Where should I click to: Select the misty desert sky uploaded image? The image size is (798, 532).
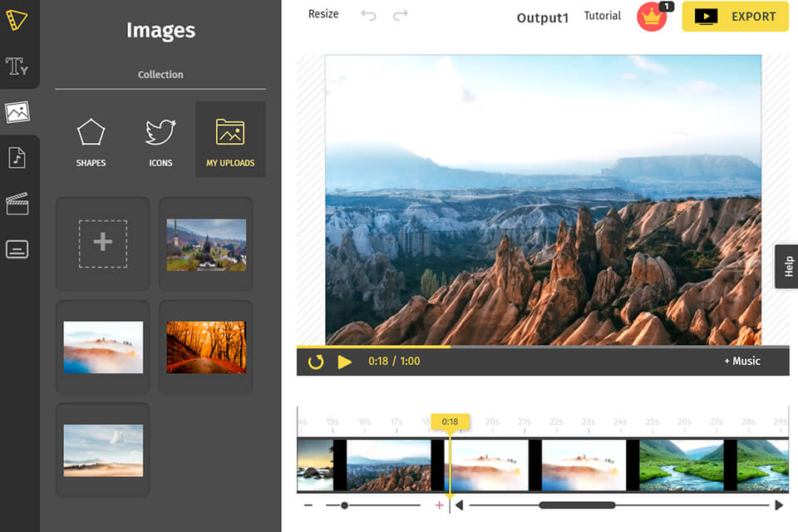pos(103,451)
